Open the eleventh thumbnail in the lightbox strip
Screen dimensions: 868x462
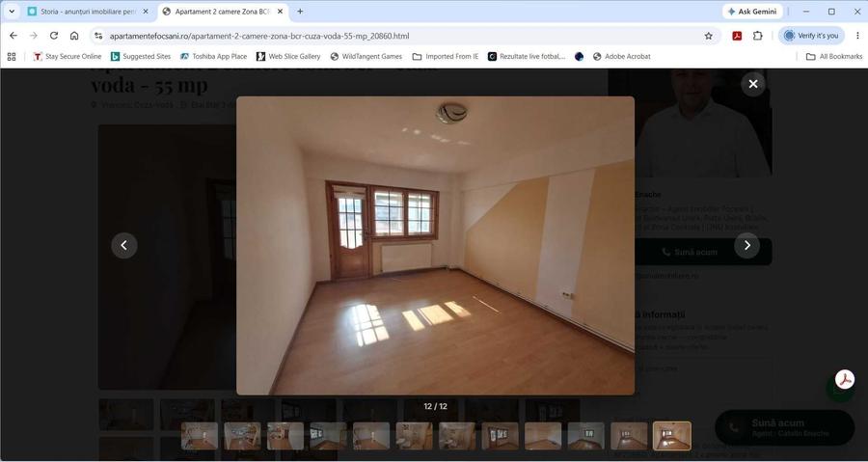click(629, 436)
